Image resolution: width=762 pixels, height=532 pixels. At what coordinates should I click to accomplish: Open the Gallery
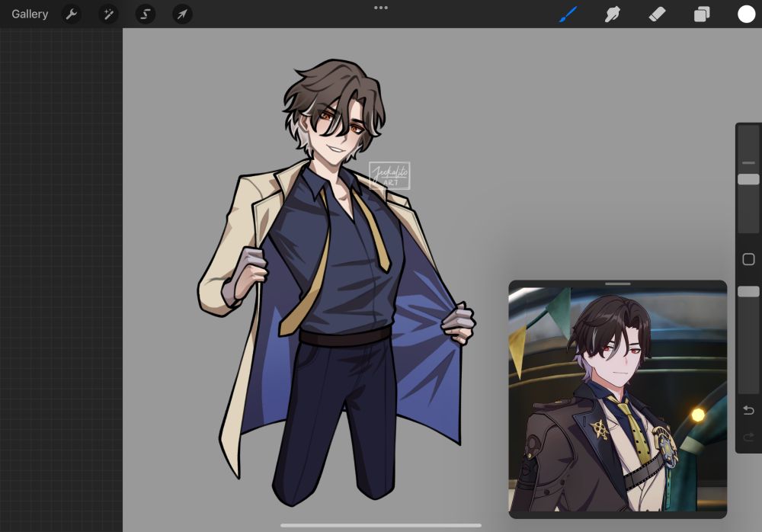click(x=30, y=14)
